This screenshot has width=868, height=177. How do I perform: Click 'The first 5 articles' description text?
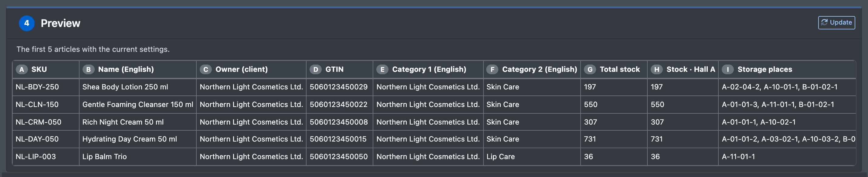point(93,49)
